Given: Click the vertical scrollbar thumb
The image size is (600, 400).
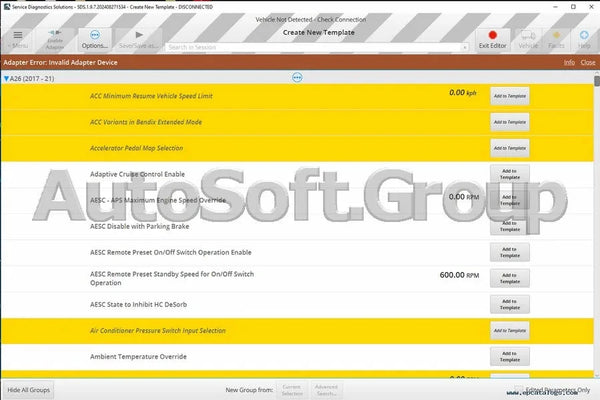Looking at the screenshot, I should coord(597,81).
